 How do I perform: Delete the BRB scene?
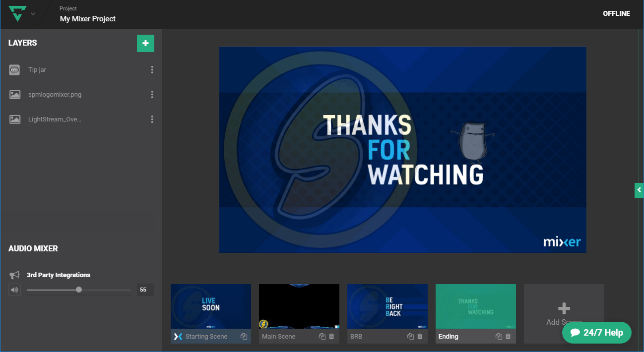(x=420, y=337)
